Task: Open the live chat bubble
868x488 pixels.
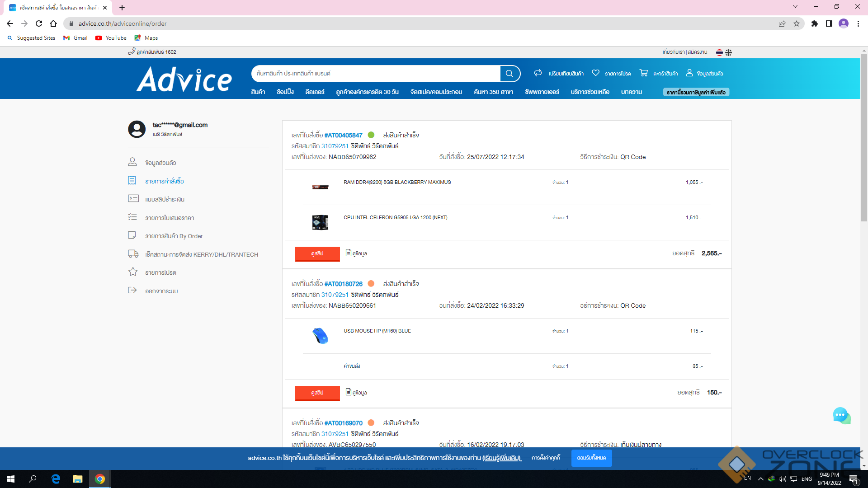Action: pos(841,415)
